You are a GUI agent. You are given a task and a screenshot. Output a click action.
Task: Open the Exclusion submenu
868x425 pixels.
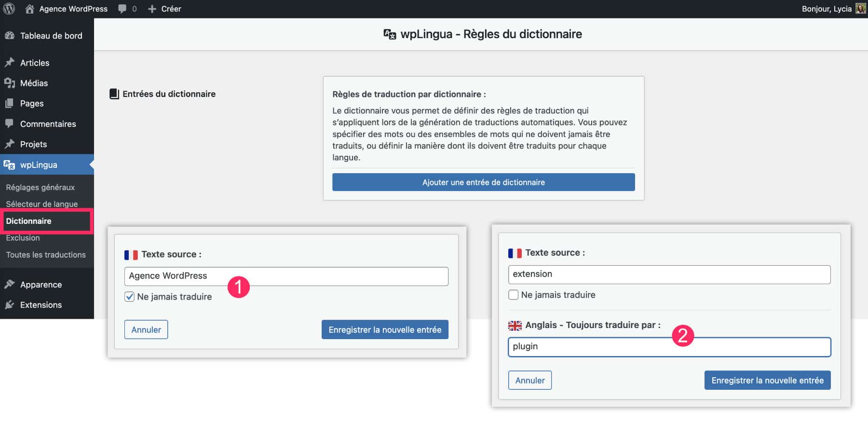(23, 238)
